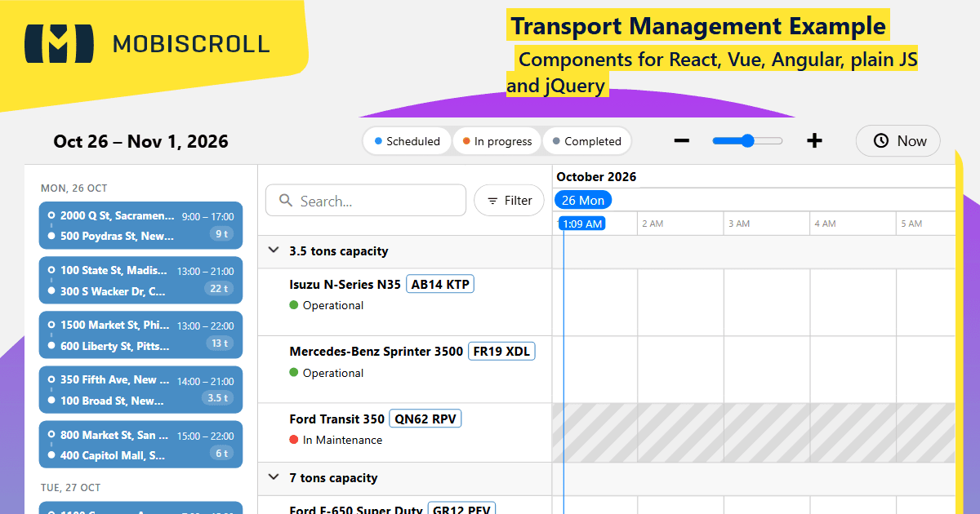Click the 1:09 AM current time marker
The image size is (980, 514).
[x=582, y=224]
